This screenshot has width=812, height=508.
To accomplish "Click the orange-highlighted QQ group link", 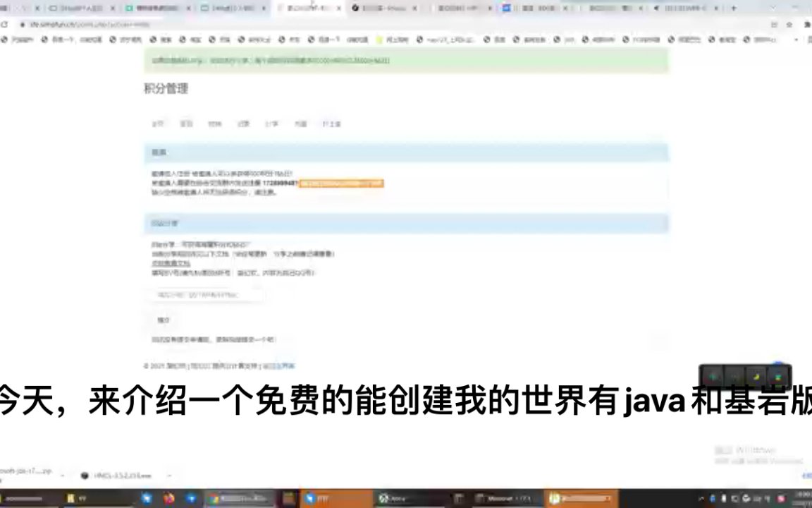I will (x=340, y=183).
